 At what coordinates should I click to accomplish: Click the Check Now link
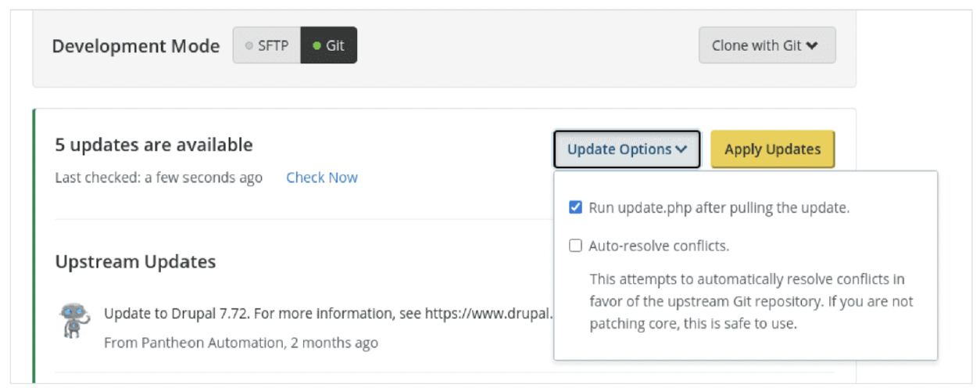pyautogui.click(x=321, y=178)
